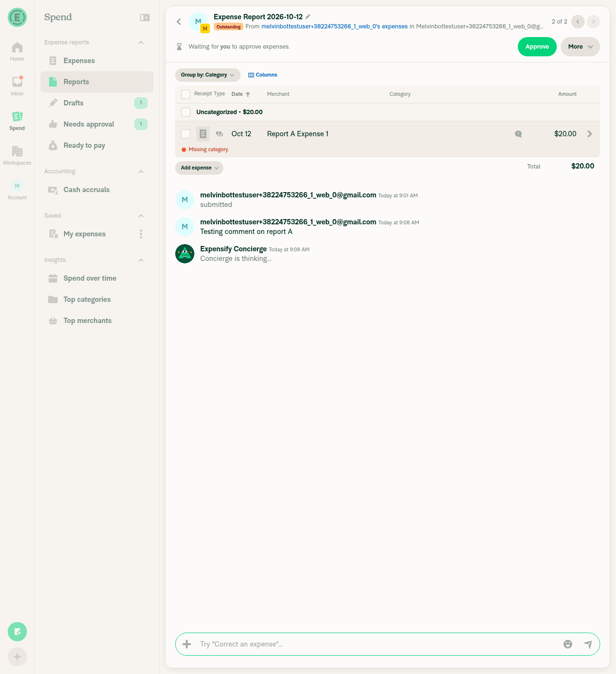
Task: Open the melvinbottestuser expenses link
Action: tap(334, 26)
